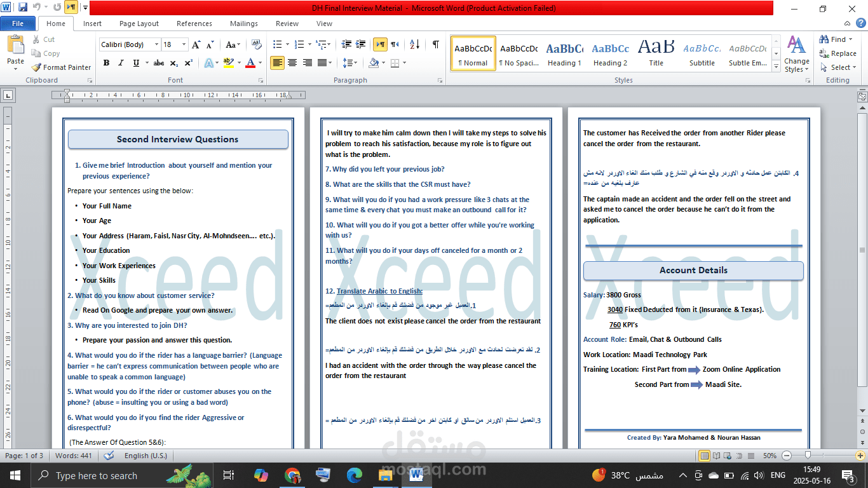Open the File tab
Screen dimensions: 868x488
tap(18, 24)
